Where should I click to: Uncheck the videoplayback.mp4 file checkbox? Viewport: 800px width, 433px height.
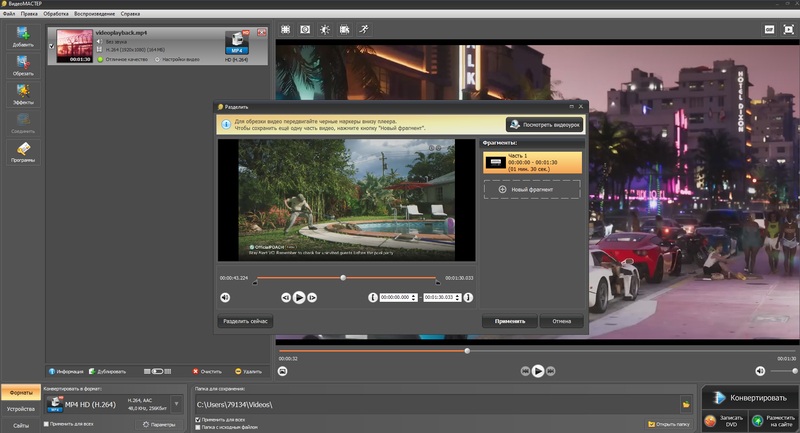click(x=52, y=46)
